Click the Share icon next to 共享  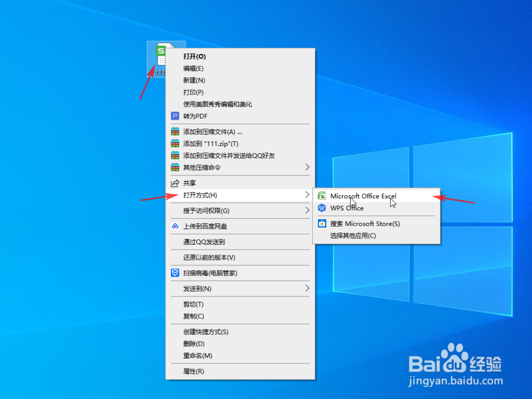click(176, 184)
